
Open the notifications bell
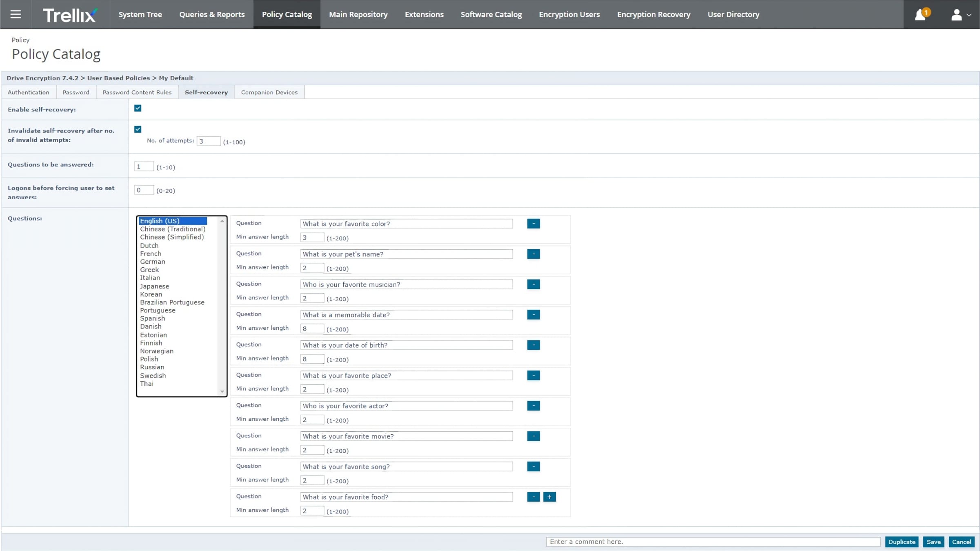(921, 14)
